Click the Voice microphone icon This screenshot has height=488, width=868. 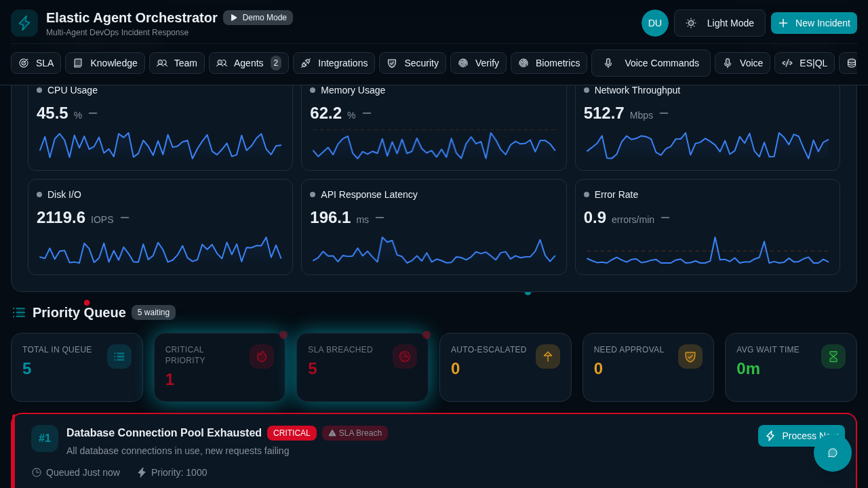point(728,63)
